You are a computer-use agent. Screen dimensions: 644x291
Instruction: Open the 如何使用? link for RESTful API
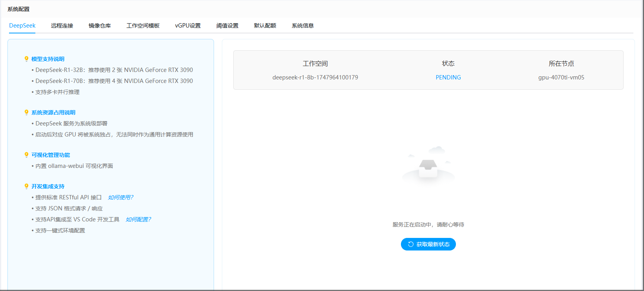(x=121, y=197)
